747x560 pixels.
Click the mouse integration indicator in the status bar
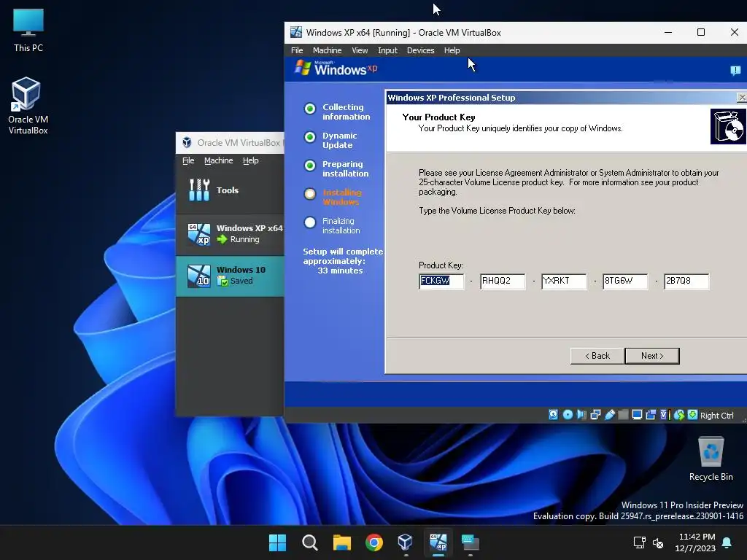679,415
